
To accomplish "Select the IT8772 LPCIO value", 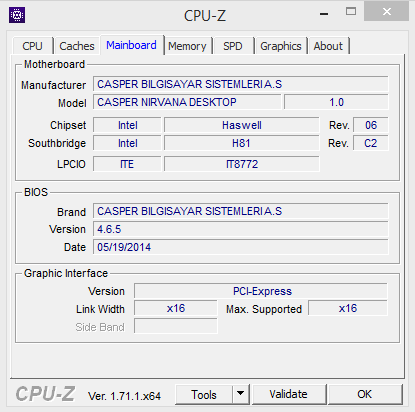I will pos(242,164).
